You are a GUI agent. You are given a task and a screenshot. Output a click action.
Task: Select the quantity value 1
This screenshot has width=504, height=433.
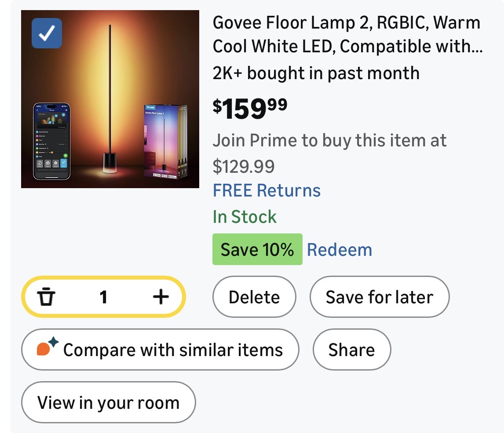coord(103,298)
